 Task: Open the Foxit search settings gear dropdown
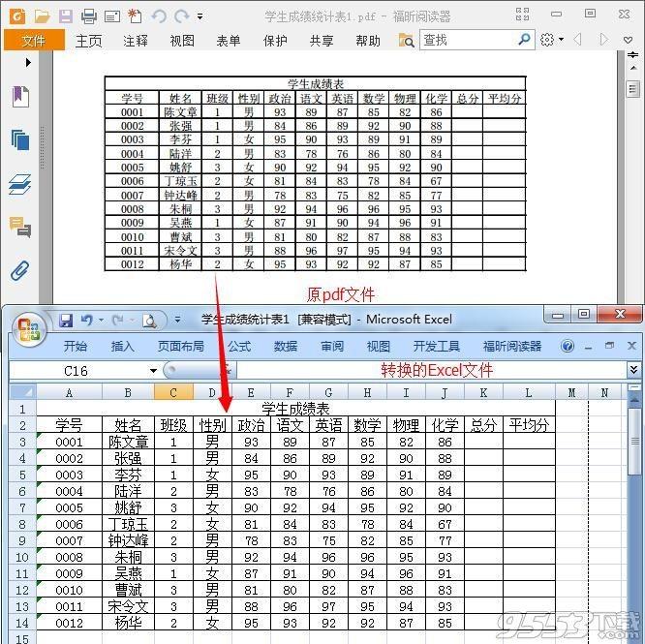(552, 40)
